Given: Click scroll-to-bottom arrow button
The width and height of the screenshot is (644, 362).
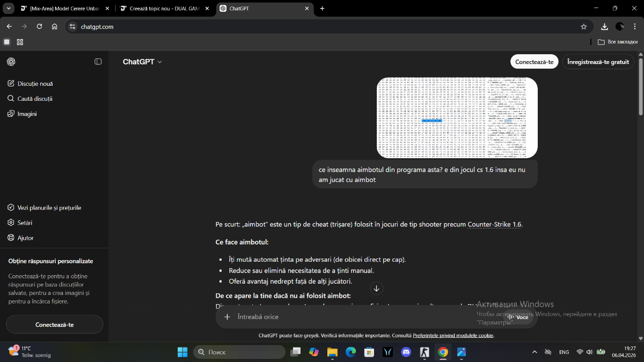Looking at the screenshot, I should point(376,289).
